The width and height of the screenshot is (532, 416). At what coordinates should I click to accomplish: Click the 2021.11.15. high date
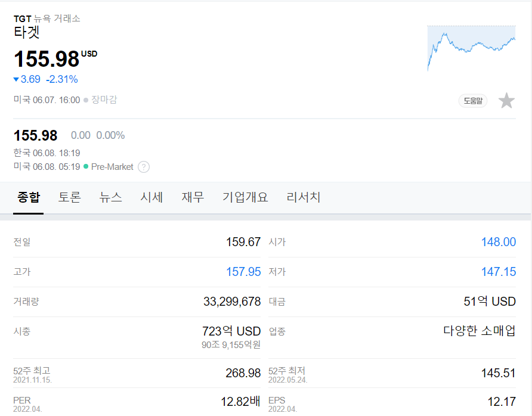pyautogui.click(x=33, y=380)
